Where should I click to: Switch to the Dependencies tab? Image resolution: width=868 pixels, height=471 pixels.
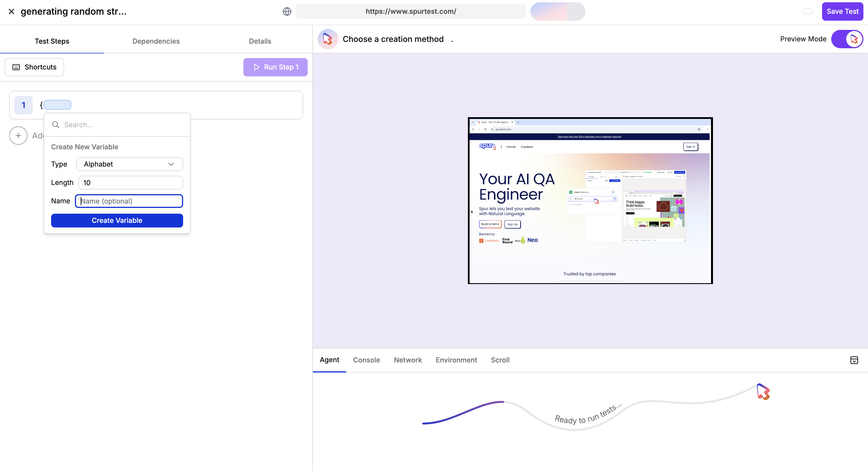tap(156, 41)
